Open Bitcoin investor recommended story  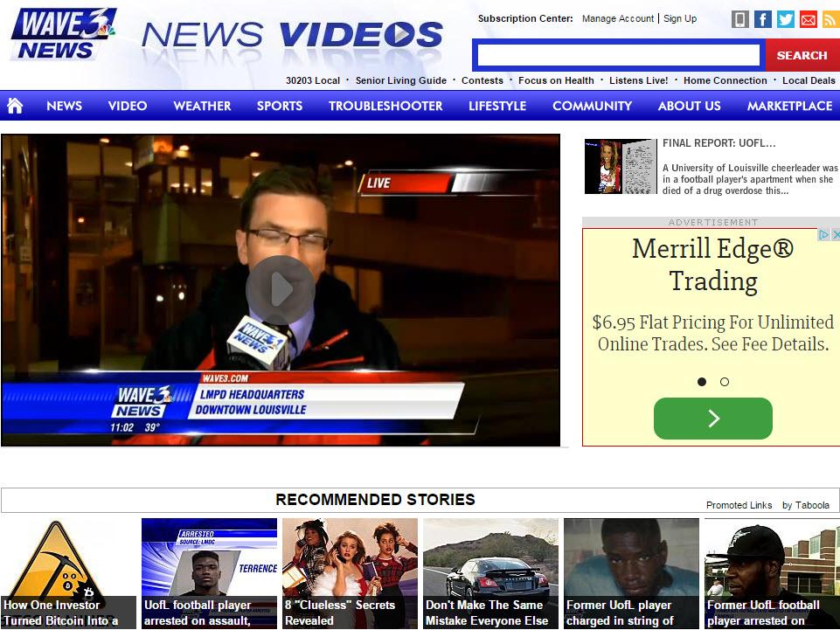(x=68, y=574)
